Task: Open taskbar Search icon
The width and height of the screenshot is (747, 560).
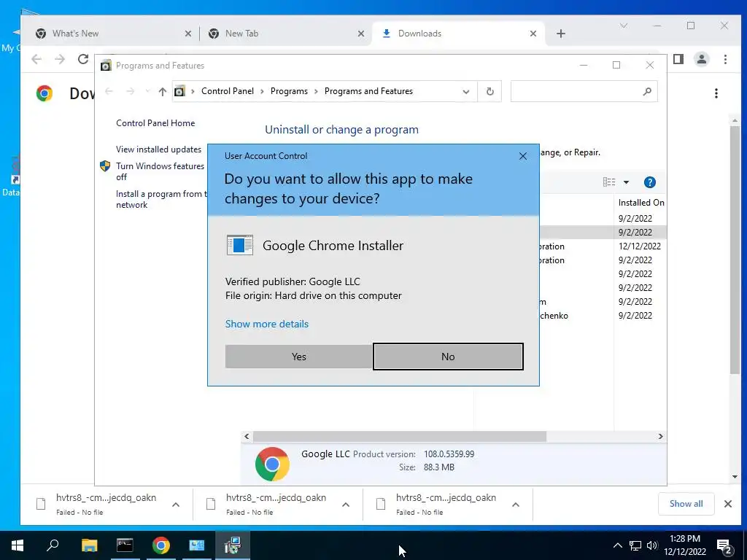Action: pyautogui.click(x=53, y=545)
